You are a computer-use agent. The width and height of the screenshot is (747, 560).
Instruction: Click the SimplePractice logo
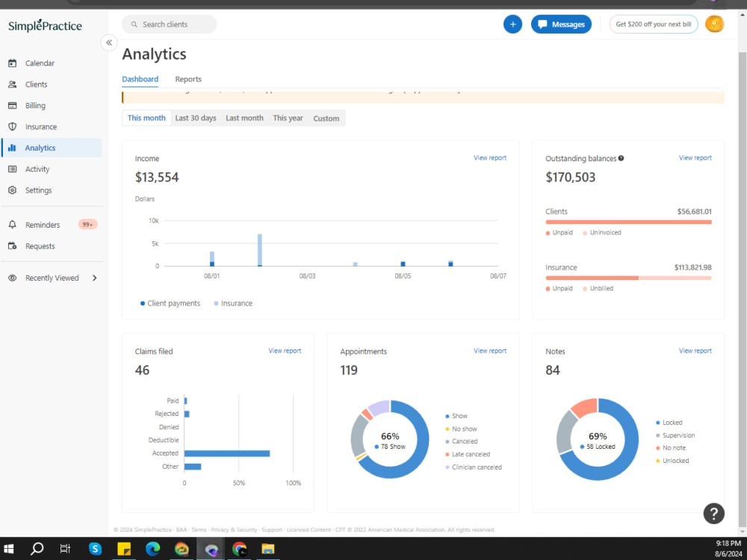(x=45, y=25)
